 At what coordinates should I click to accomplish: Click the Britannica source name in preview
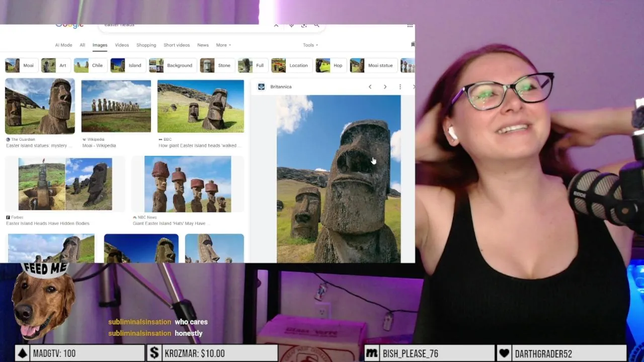(x=281, y=87)
